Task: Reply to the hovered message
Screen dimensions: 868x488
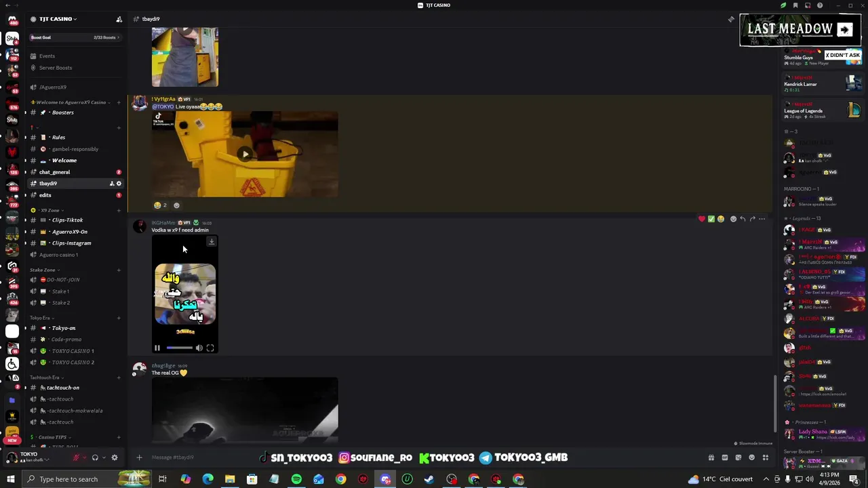Action: click(743, 219)
